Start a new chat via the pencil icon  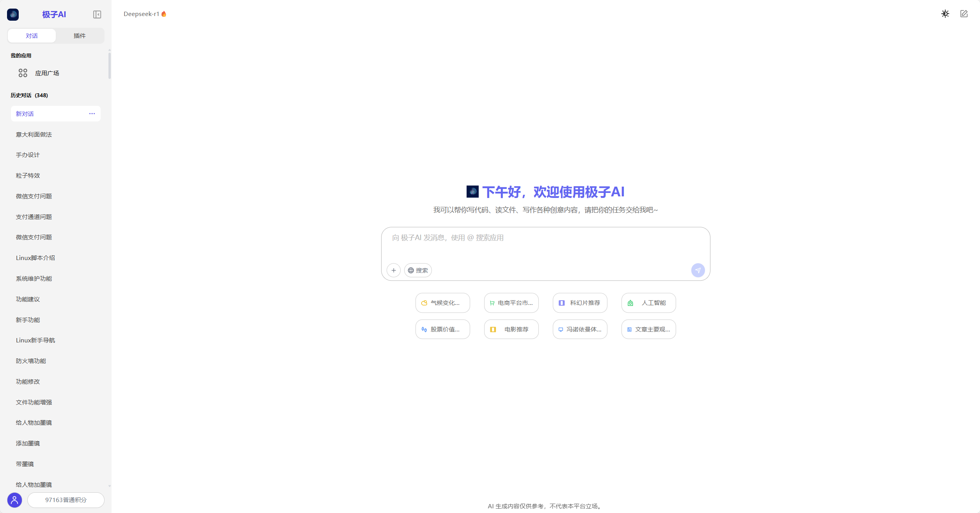(964, 14)
